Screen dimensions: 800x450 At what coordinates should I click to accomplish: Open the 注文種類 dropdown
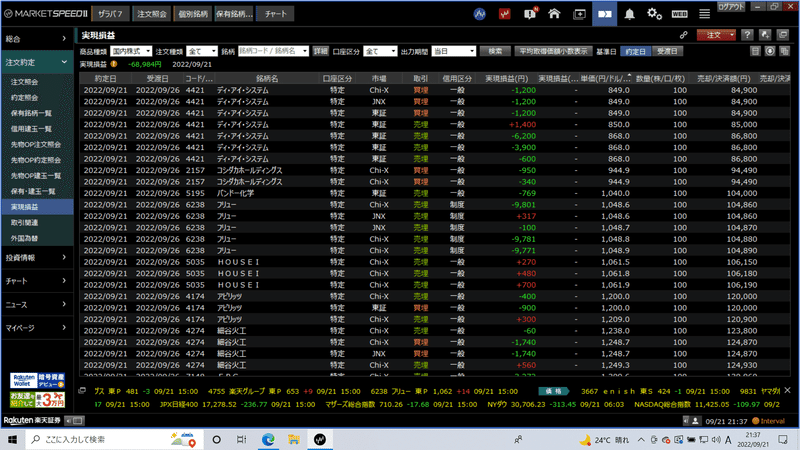pyautogui.click(x=202, y=52)
